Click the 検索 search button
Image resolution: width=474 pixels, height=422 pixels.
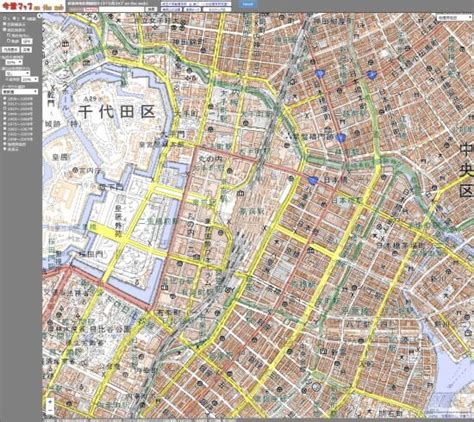[x=151, y=9]
